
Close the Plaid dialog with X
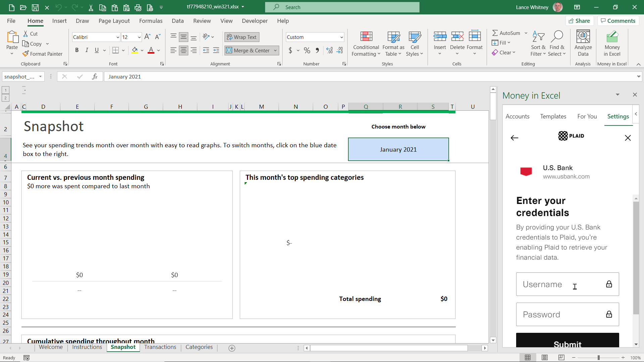point(628,138)
